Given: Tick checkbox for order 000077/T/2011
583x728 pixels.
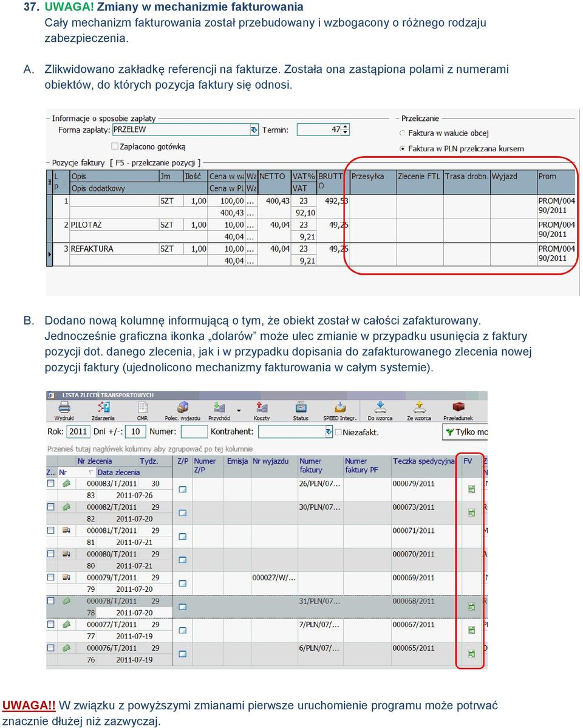Looking at the screenshot, I should [50, 625].
